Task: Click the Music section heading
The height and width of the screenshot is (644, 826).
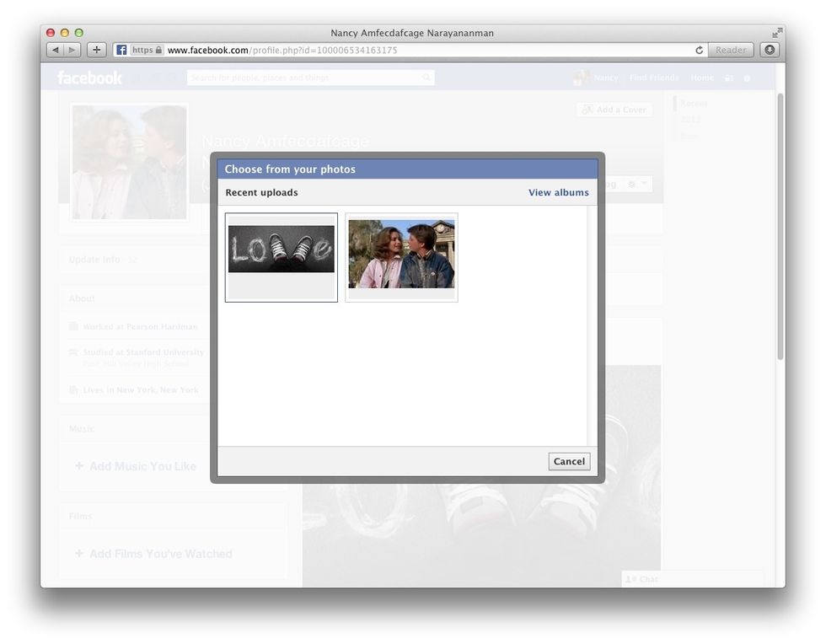Action: click(x=82, y=428)
